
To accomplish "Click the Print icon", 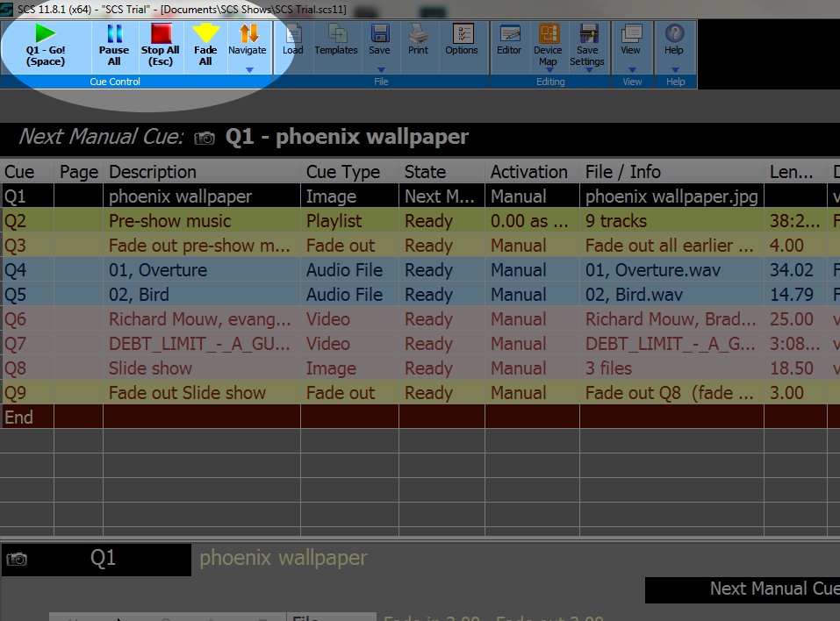I will [419, 40].
